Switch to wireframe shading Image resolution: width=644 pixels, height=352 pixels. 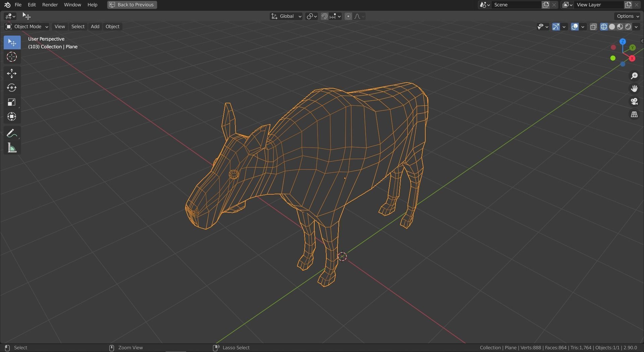click(604, 27)
